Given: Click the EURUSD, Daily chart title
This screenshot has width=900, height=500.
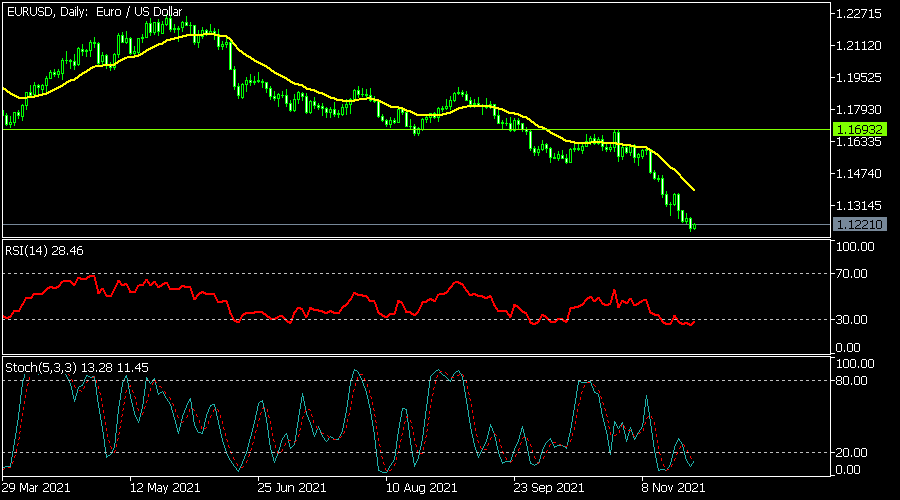Looking at the screenshot, I should point(94,11).
